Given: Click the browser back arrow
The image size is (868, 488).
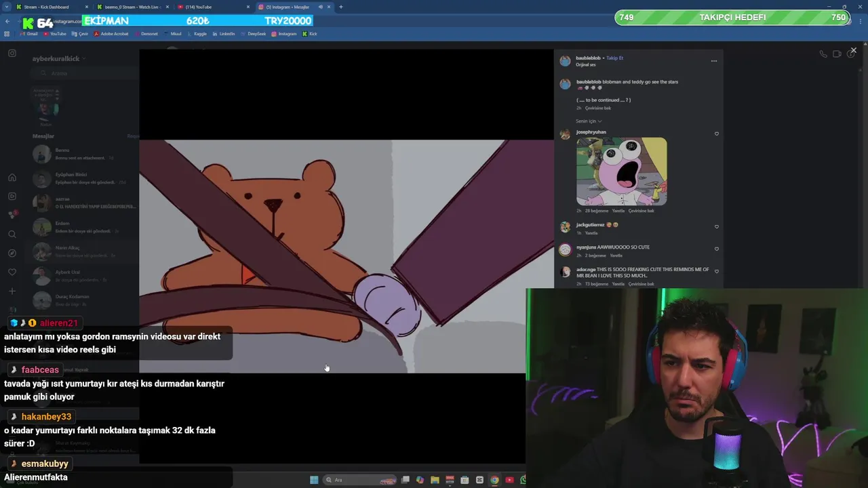Looking at the screenshot, I should pos(7,21).
